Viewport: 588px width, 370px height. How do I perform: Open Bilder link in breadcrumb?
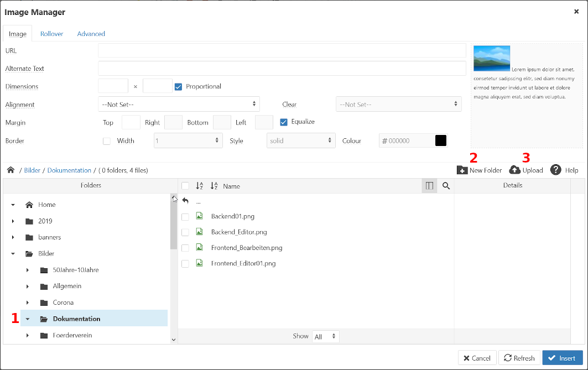pos(32,170)
